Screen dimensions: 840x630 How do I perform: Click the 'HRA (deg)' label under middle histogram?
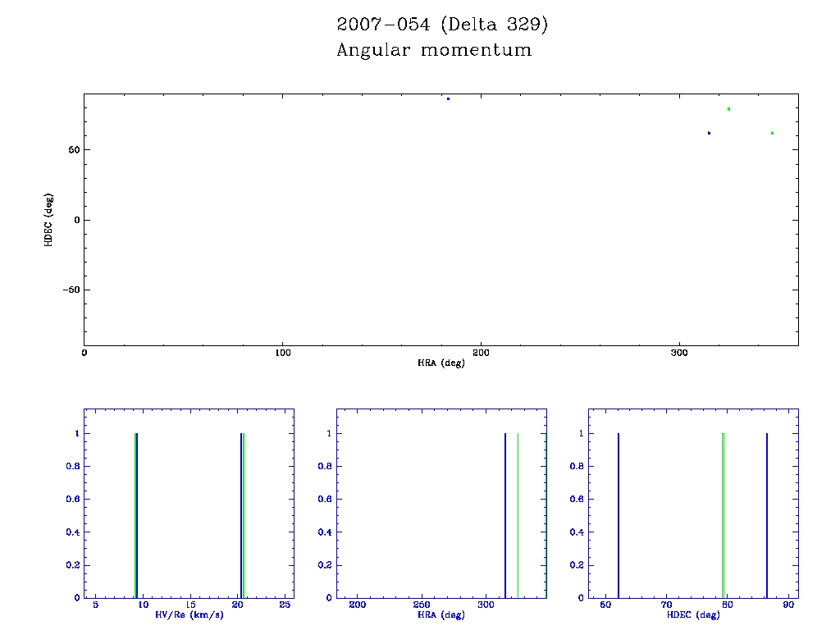(x=441, y=615)
